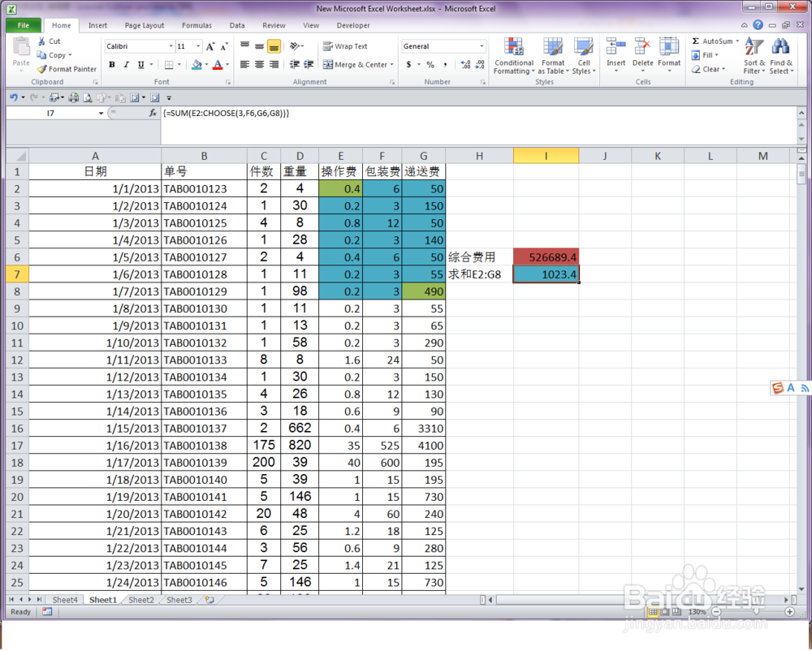Click the Undo arrow in quick toolbar
812x651 pixels.
(14, 97)
